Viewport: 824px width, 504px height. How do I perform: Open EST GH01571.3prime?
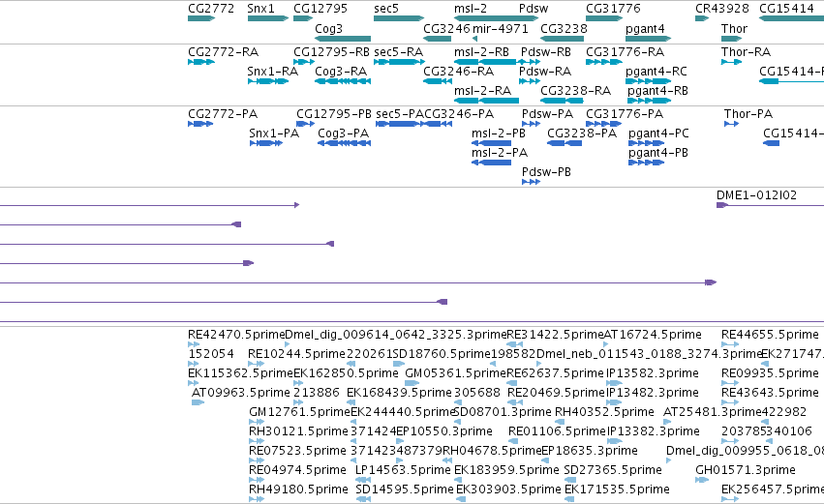pyautogui.click(x=746, y=470)
